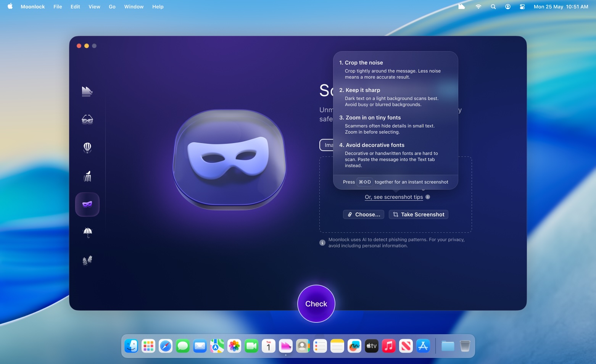Open Trash in the Dock
Image resolution: width=596 pixels, height=364 pixels.
[x=465, y=346]
